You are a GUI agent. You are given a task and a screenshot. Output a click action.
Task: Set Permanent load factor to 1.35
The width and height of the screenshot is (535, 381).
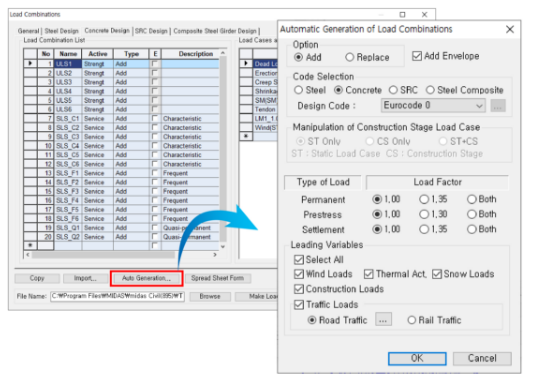coord(424,199)
